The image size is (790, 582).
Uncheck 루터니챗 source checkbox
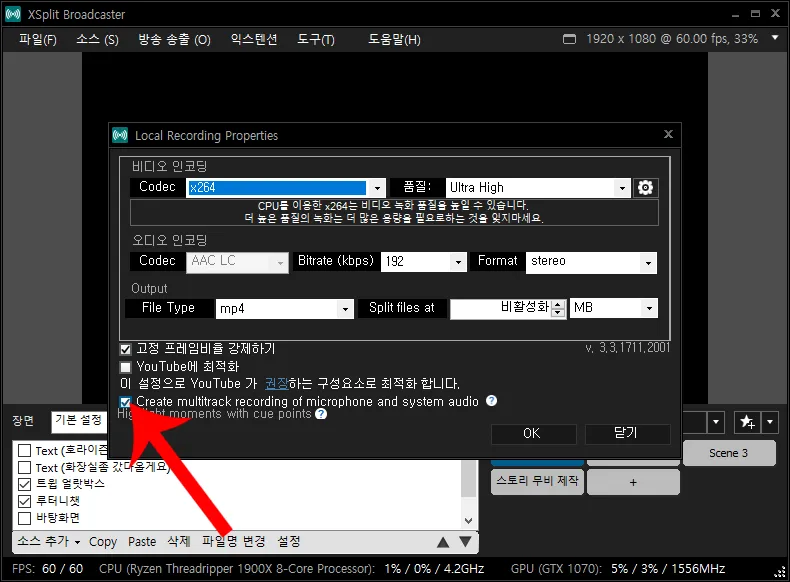[24, 501]
